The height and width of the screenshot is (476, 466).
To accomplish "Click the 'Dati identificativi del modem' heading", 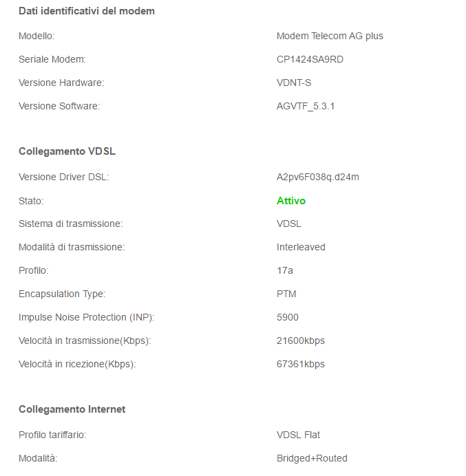I will [87, 11].
